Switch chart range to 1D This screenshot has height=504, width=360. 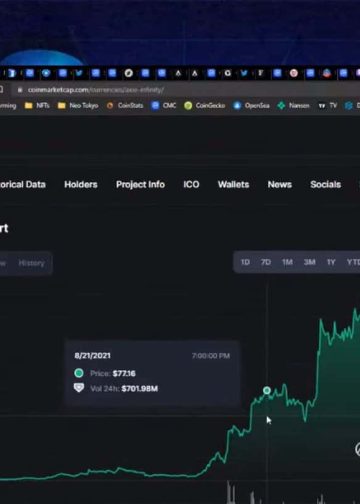click(x=245, y=262)
